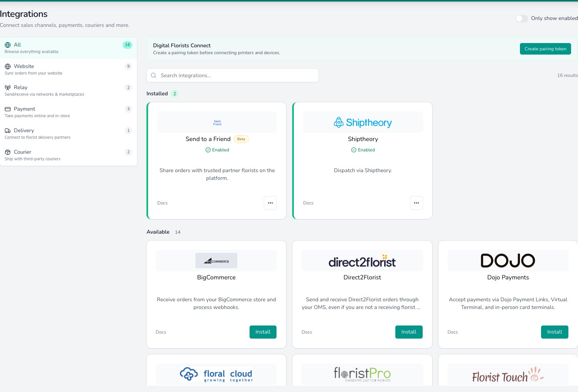Click the '16 results' text
The image size is (578, 392).
tap(567, 75)
